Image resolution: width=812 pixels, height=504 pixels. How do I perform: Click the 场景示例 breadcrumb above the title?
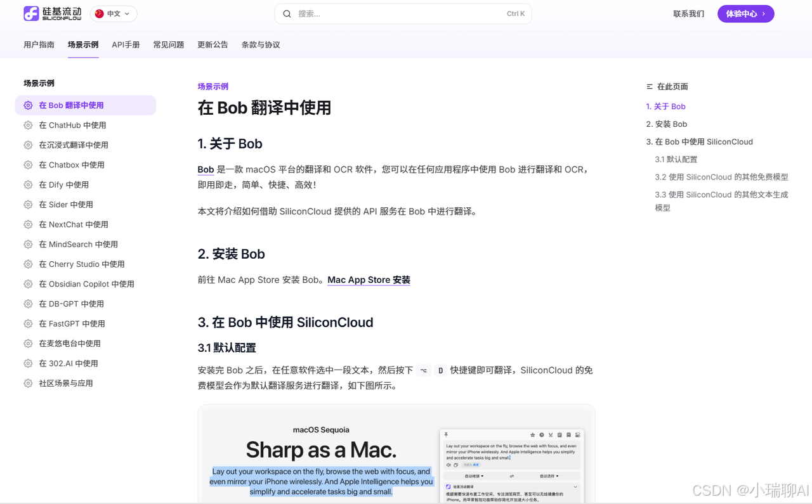[213, 87]
